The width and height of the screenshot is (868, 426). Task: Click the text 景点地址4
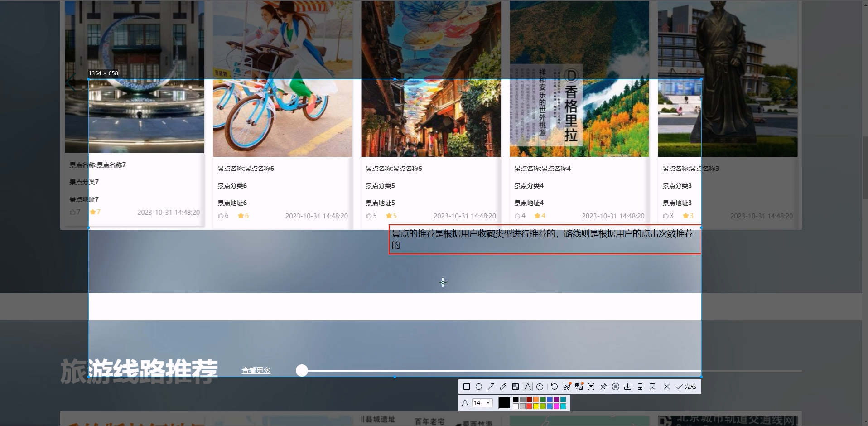(x=529, y=203)
